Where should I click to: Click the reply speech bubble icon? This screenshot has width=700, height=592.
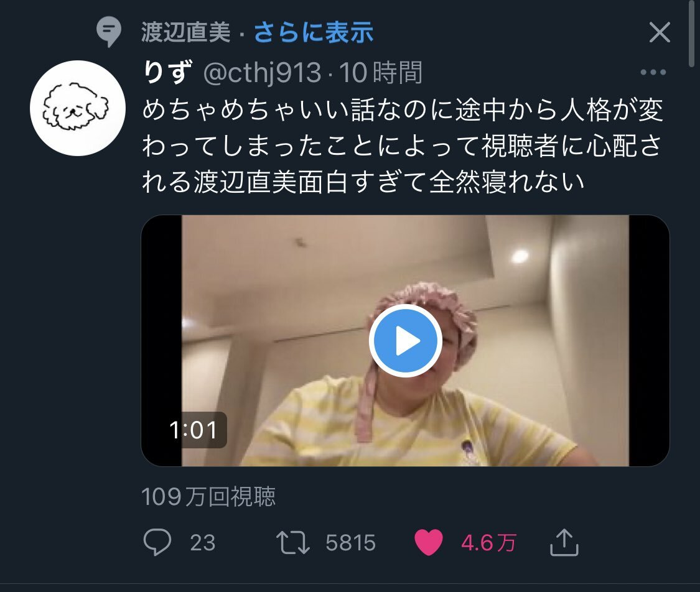coord(157,542)
